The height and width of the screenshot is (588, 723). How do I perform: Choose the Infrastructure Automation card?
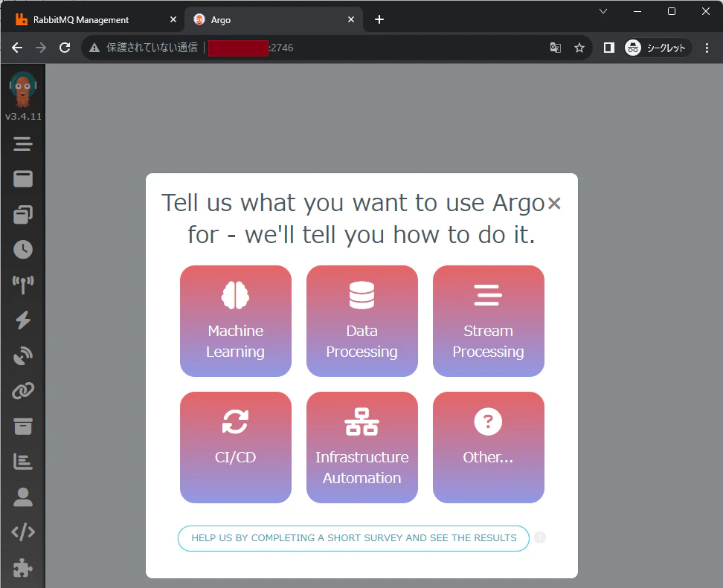pos(362,447)
